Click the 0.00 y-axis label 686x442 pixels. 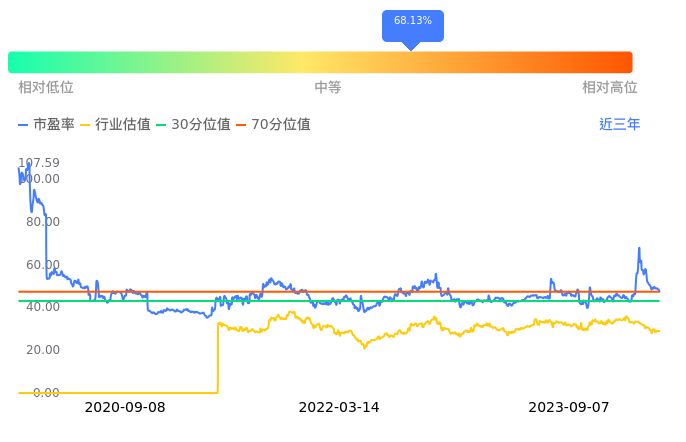click(45, 393)
